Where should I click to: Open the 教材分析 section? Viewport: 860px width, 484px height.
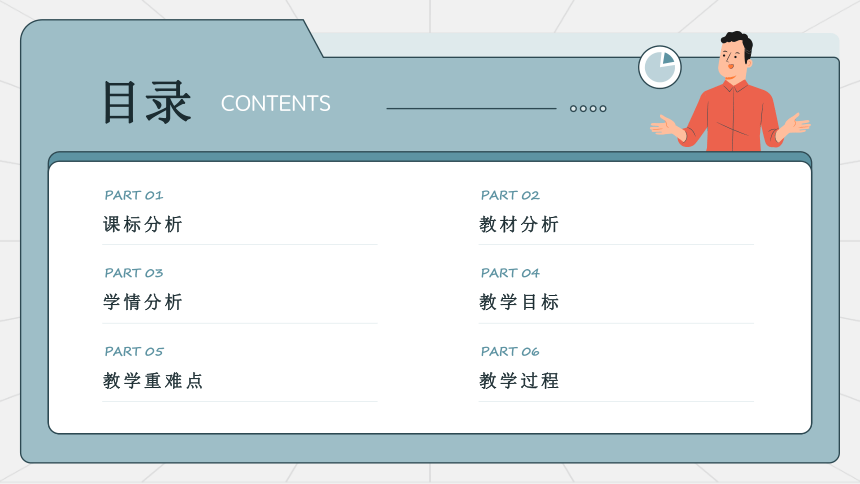(519, 224)
